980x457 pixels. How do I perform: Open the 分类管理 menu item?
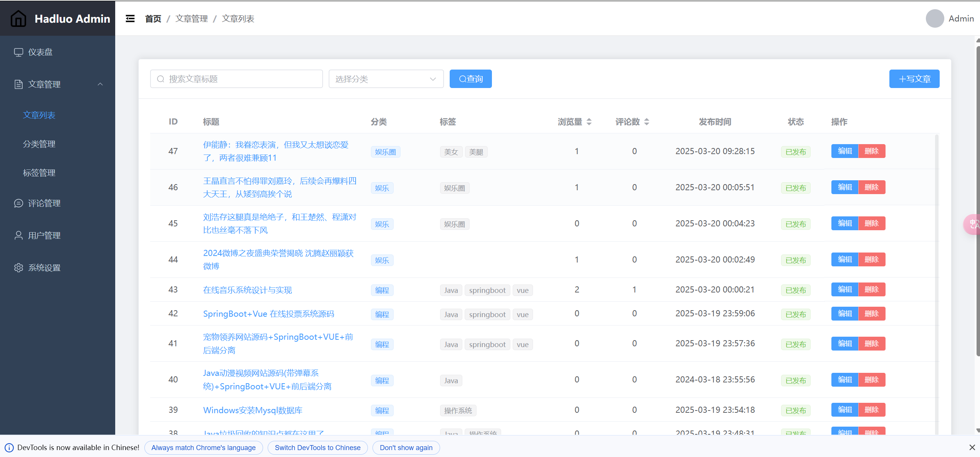click(39, 144)
